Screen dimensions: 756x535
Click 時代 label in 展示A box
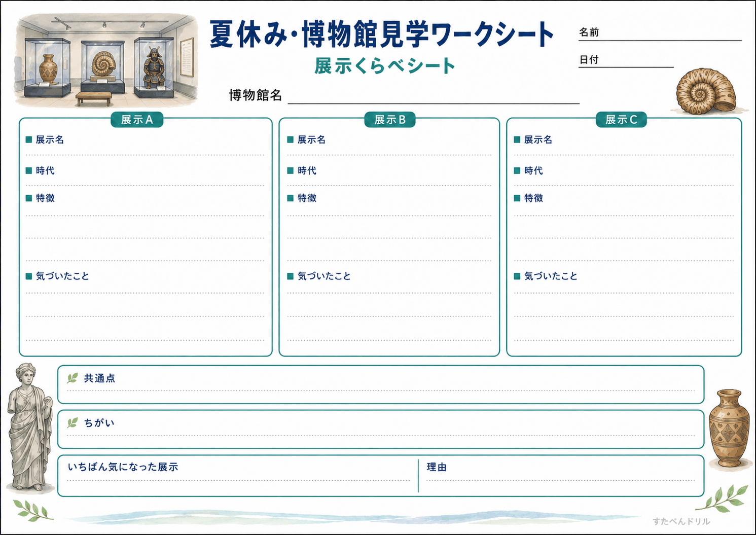point(45,170)
